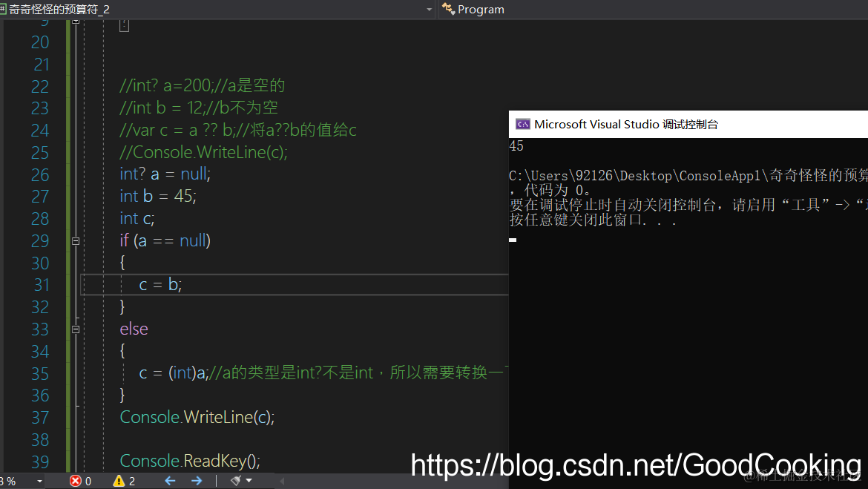The image size is (868, 489).
Task: Click on 'Console.ReadKey();' at line 39
Action: (x=190, y=462)
